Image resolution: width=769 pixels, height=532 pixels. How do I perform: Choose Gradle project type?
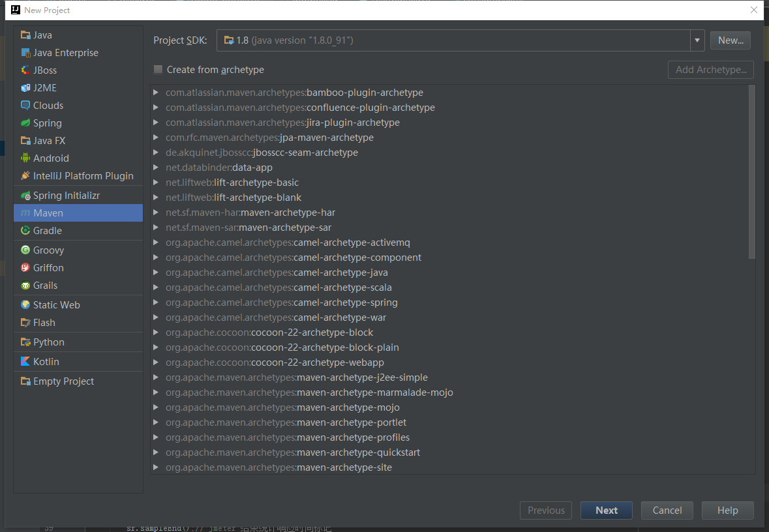[x=78, y=230]
